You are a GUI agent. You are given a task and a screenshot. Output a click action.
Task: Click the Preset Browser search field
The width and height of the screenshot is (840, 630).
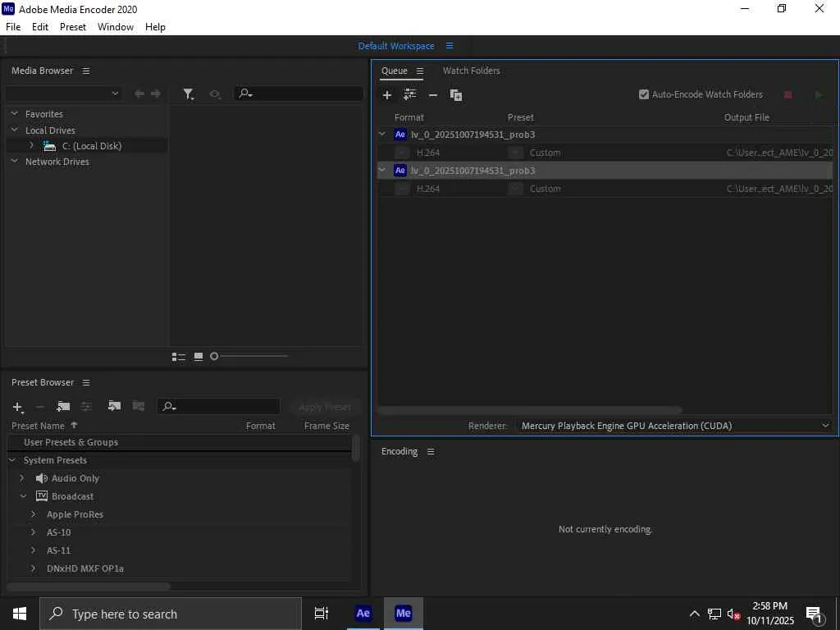point(218,407)
